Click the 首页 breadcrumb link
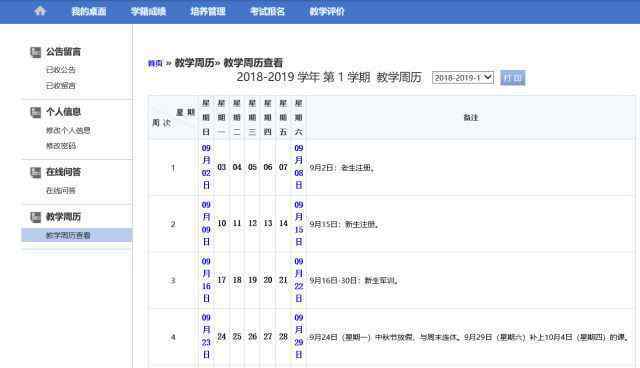The image size is (640, 368). coord(155,63)
